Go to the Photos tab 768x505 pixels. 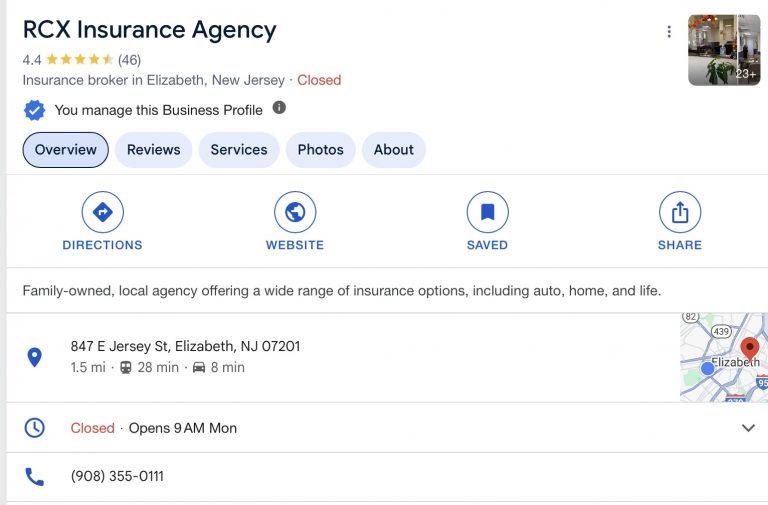pyautogui.click(x=320, y=150)
